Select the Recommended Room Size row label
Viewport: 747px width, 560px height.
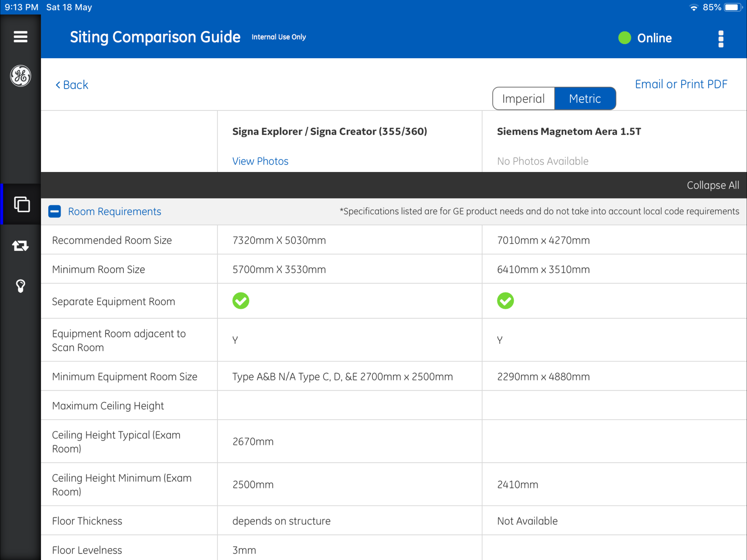tap(112, 240)
